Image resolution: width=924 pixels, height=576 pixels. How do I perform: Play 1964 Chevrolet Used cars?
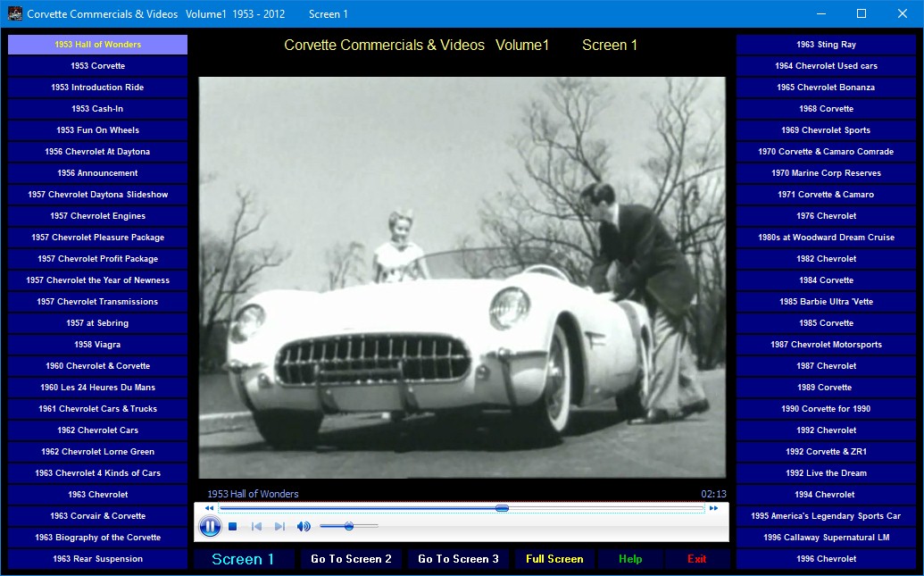pos(826,66)
